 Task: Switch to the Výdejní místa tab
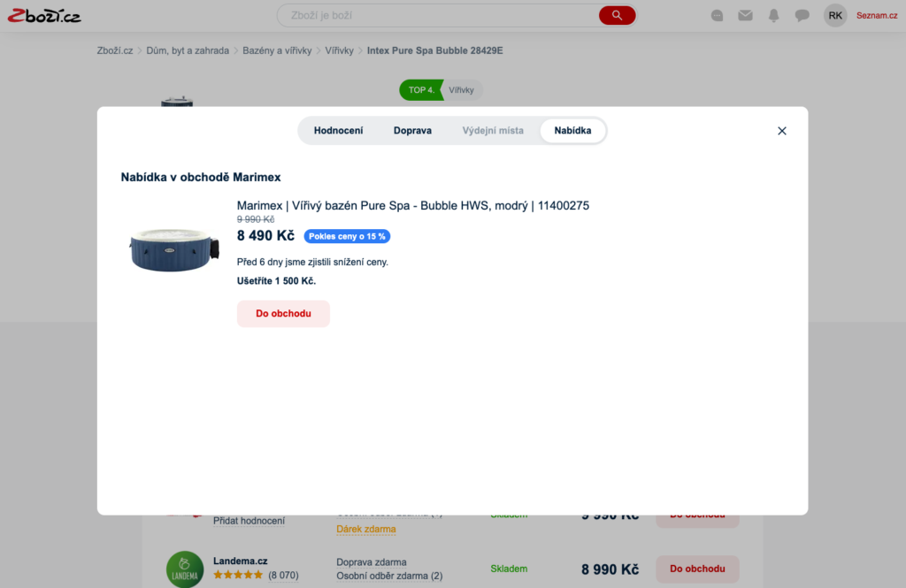493,131
